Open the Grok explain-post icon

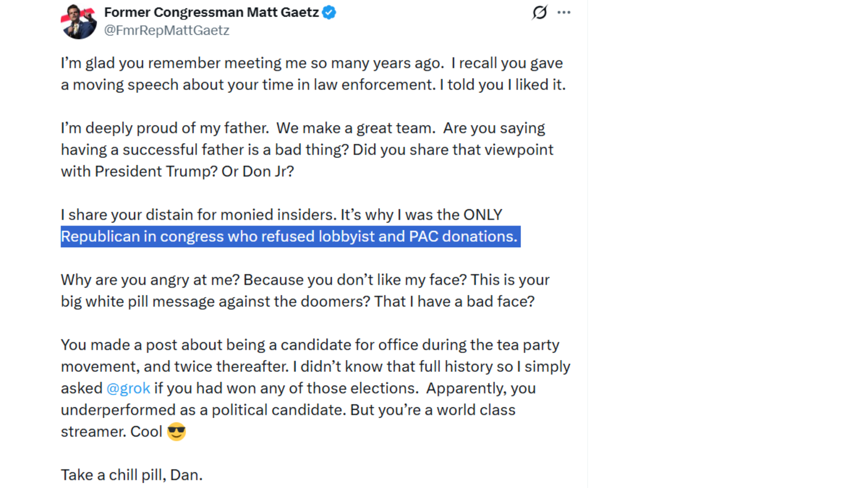(539, 12)
